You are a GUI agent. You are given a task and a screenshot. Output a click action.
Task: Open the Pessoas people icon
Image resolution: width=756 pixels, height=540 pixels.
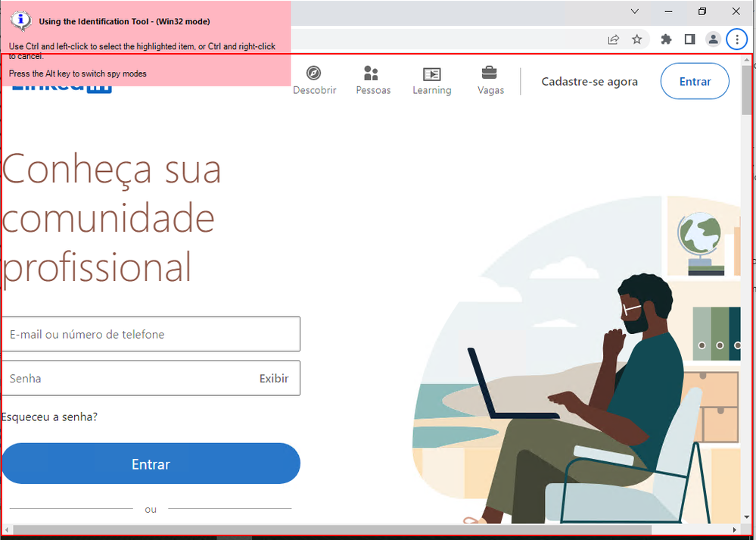click(372, 73)
